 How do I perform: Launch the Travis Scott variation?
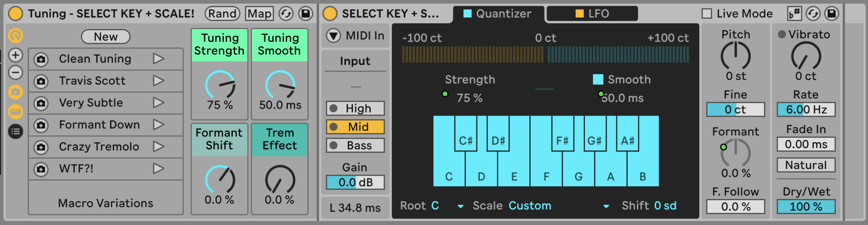tap(158, 81)
